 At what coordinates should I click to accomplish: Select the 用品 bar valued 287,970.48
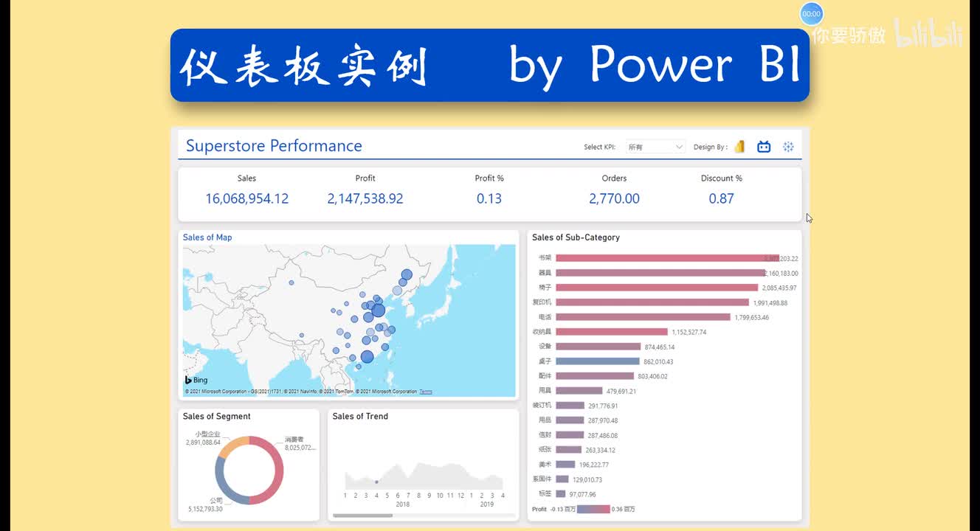click(570, 420)
